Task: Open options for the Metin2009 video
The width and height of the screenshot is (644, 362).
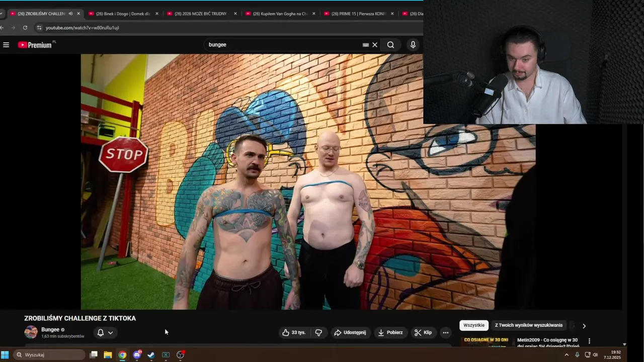Action: [x=589, y=341]
